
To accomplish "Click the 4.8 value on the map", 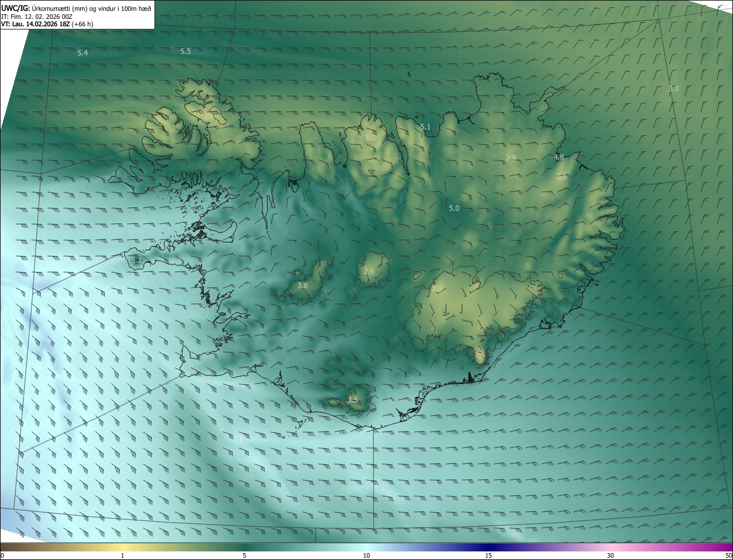I will [x=559, y=157].
